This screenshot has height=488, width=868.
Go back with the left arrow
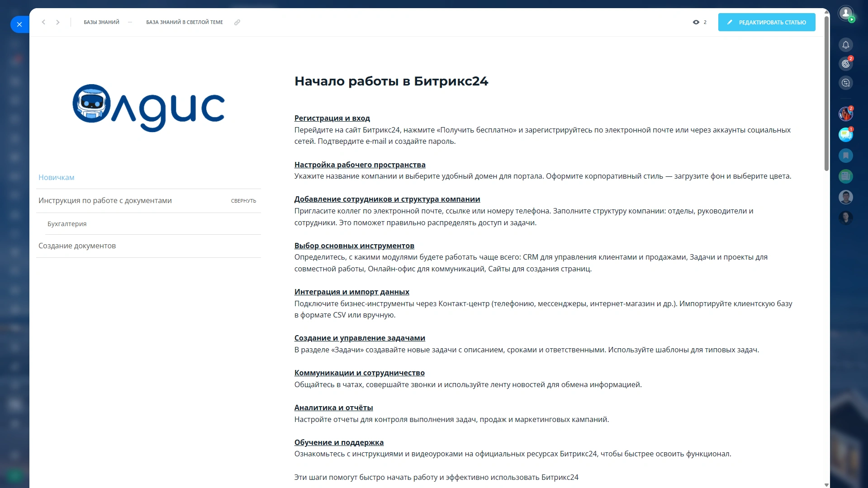(x=43, y=22)
